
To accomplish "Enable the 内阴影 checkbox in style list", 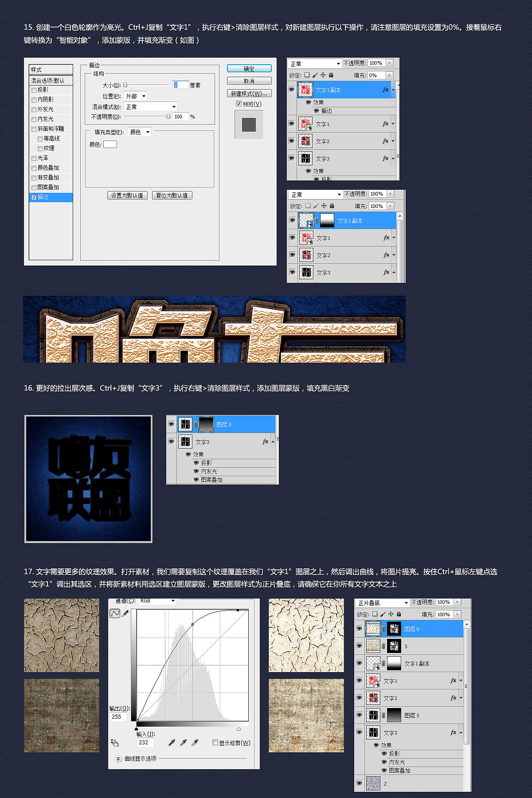I will [x=34, y=100].
